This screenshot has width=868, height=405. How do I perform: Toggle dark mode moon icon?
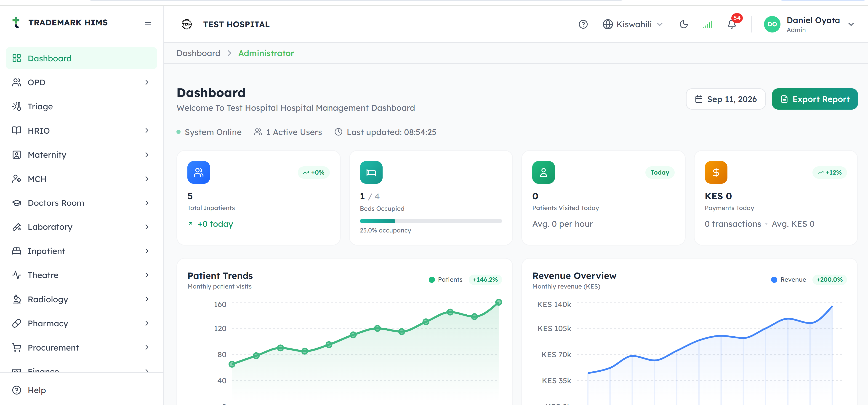point(683,24)
